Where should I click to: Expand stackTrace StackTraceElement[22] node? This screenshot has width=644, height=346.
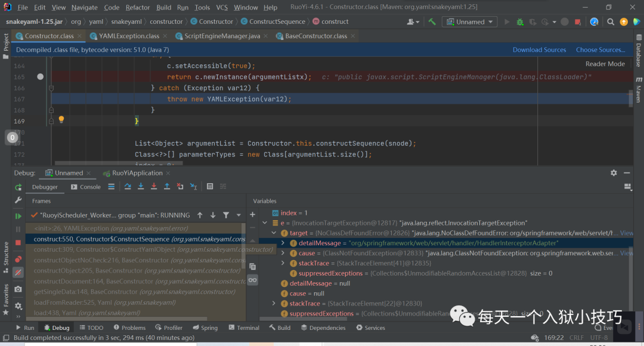coord(274,304)
